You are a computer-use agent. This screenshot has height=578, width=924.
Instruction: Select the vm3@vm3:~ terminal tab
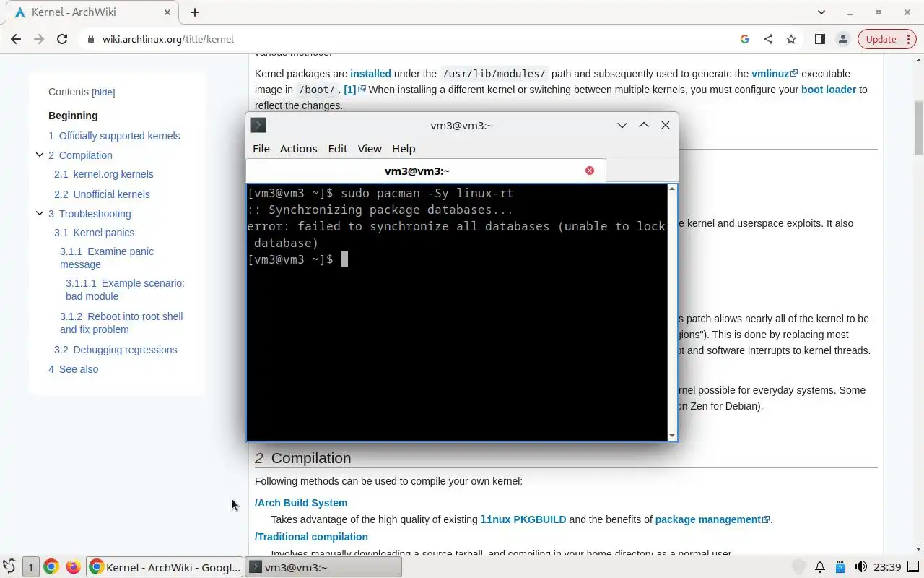[426, 171]
